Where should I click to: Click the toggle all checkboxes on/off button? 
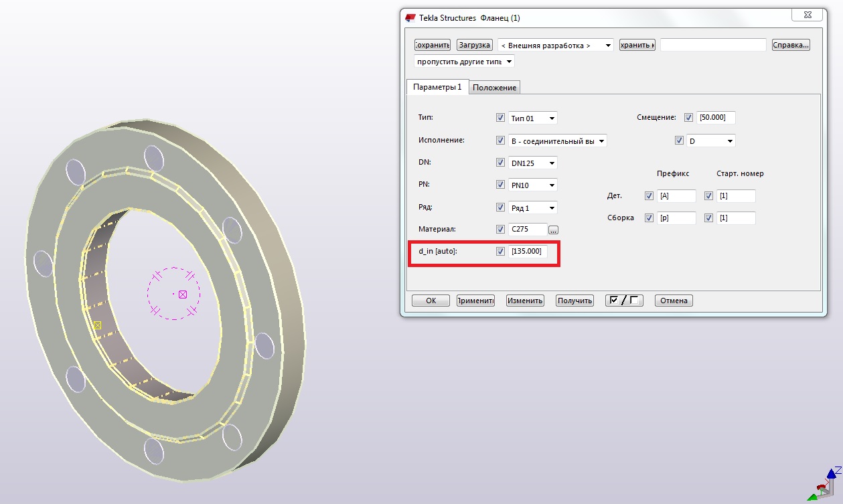(623, 301)
